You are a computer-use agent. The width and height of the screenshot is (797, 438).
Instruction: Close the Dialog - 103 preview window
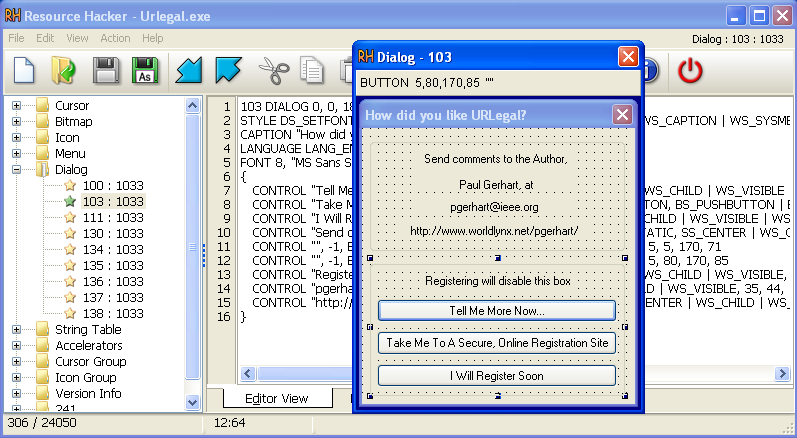tap(628, 56)
